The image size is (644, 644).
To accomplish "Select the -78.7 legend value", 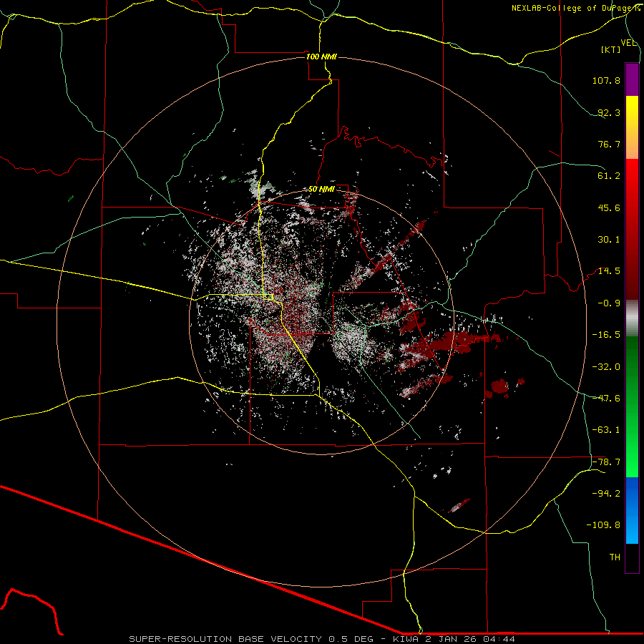I will click(x=606, y=462).
